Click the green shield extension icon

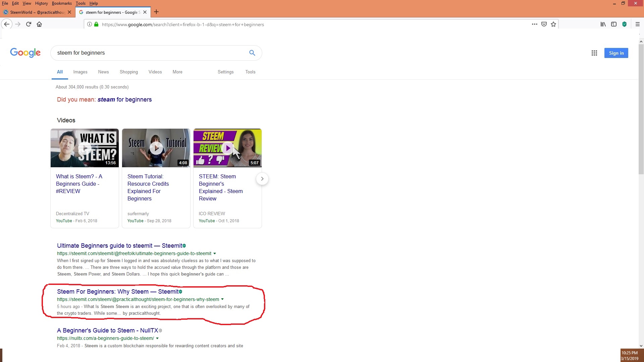625,24
